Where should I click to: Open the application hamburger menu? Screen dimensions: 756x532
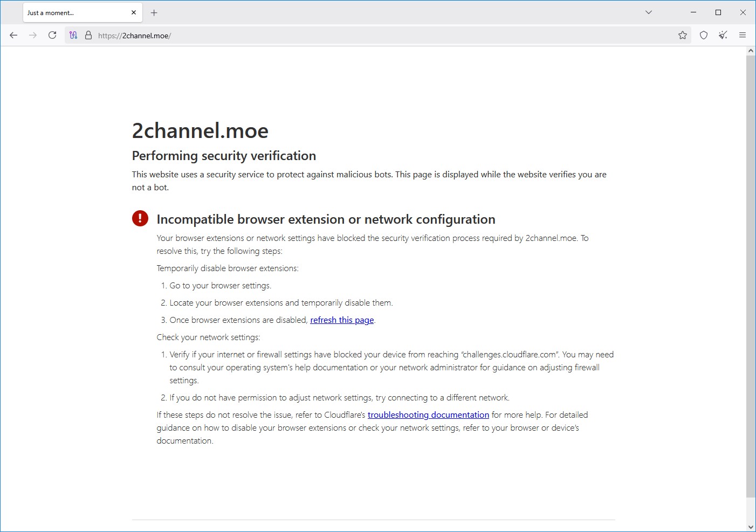pos(743,35)
